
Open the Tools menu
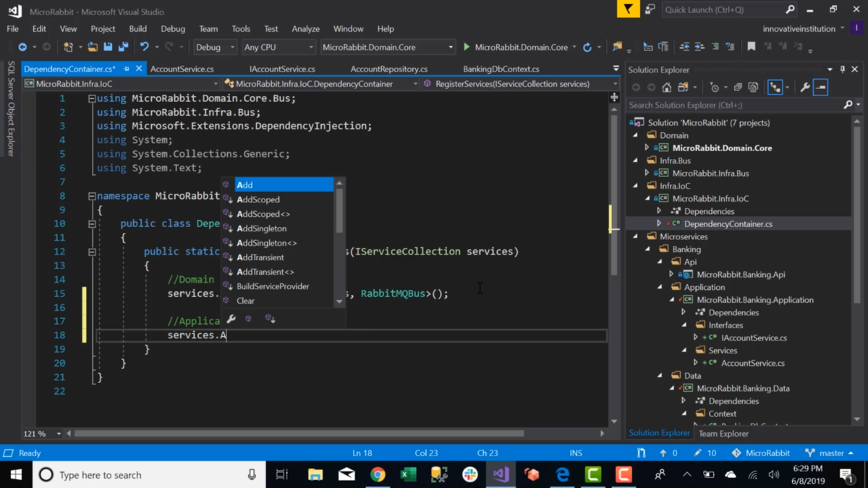241,29
